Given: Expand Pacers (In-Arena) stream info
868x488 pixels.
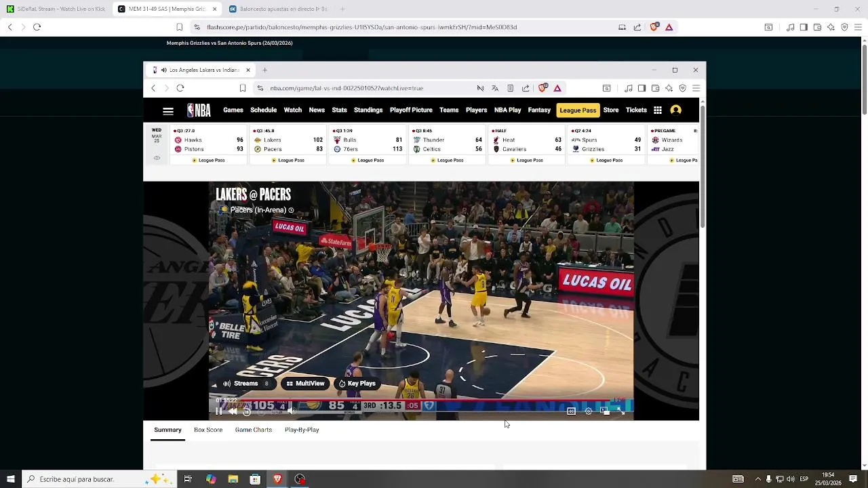Looking at the screenshot, I should pos(291,210).
